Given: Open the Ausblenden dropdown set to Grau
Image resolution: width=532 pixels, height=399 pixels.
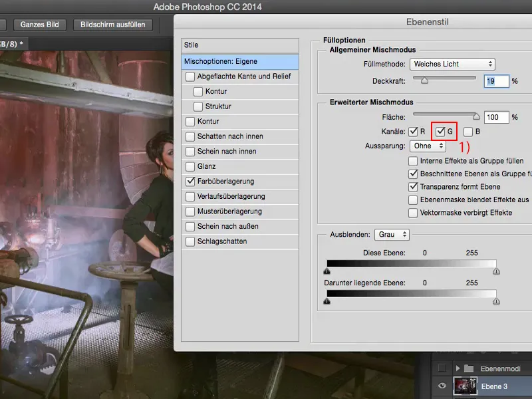Looking at the screenshot, I should click(x=392, y=235).
